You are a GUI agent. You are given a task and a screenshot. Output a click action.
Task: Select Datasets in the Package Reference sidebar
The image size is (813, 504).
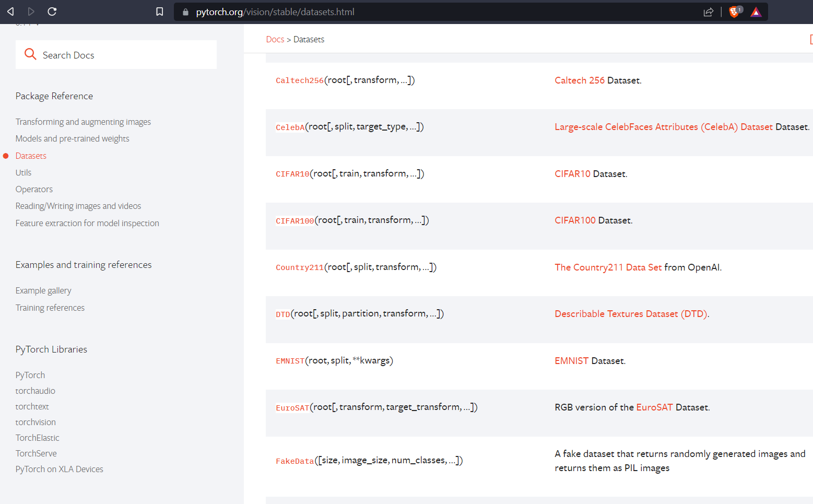click(31, 155)
